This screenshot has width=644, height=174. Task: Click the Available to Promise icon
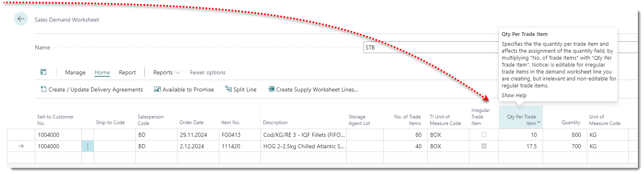(157, 89)
